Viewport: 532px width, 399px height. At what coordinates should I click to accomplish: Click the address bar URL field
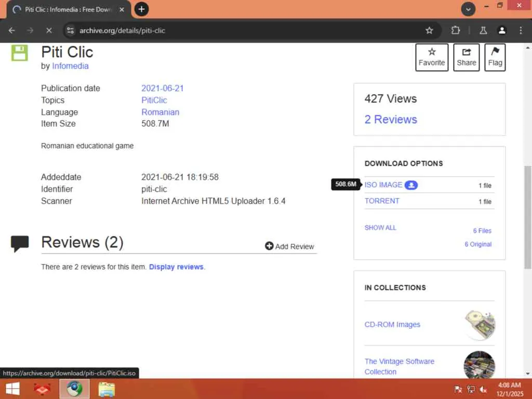(250, 31)
